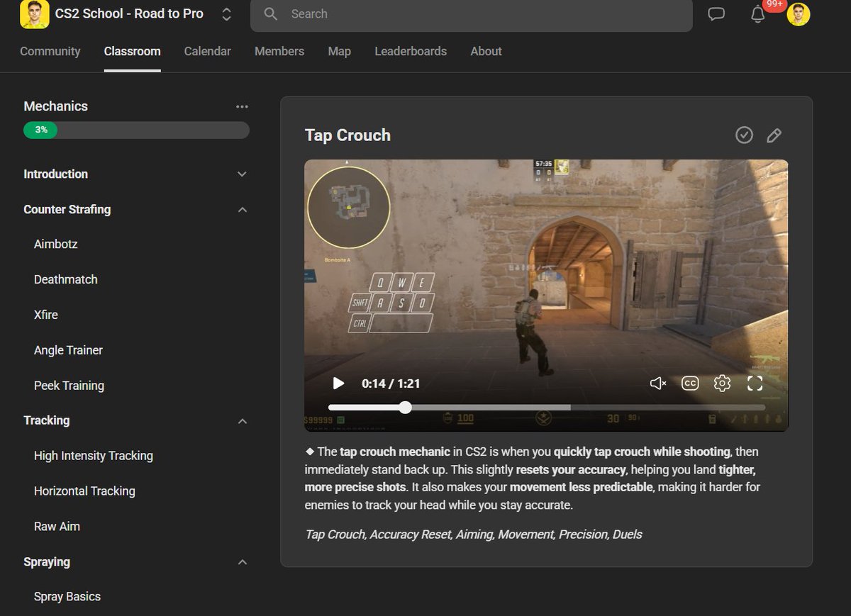Edit the Tap Crouch lesson
Image resolution: width=851 pixels, height=616 pixels.
tap(774, 135)
